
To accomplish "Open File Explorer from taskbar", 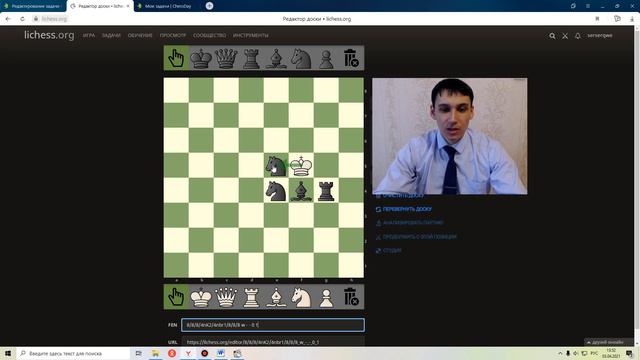I will click(x=156, y=353).
